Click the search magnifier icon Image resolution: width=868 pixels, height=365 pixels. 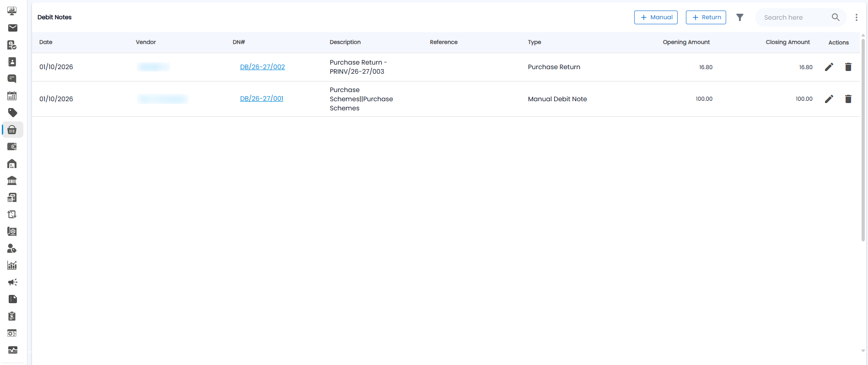point(836,17)
